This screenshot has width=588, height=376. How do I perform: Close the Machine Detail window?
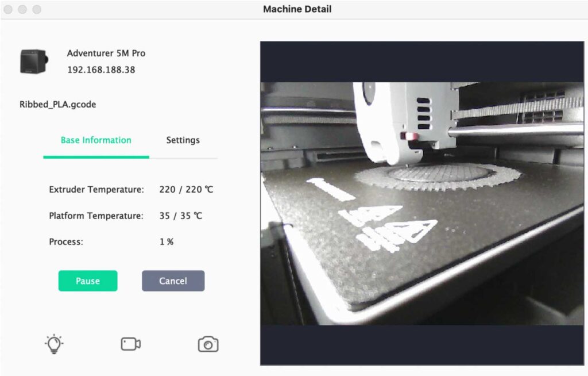8,9
